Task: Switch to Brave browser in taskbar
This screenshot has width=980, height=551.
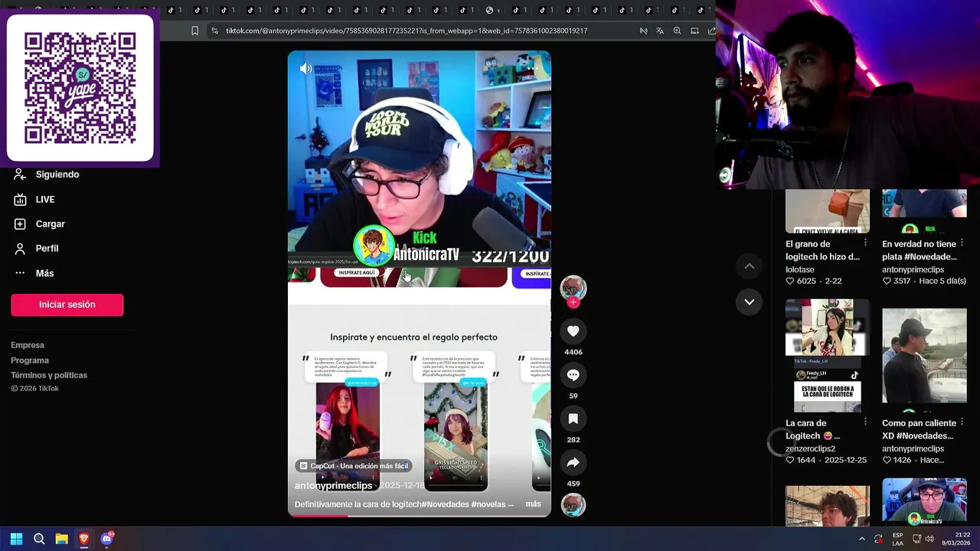Action: (x=84, y=539)
